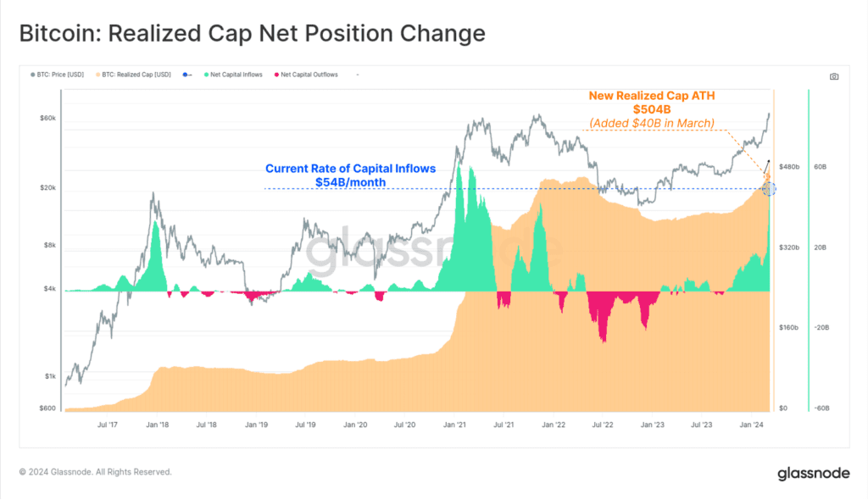Click the chart title text
The image size is (868, 500).
(252, 34)
